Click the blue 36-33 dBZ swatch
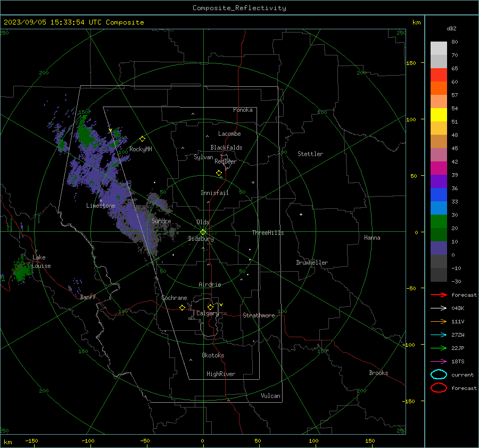This screenshot has height=448, width=479. [x=439, y=194]
